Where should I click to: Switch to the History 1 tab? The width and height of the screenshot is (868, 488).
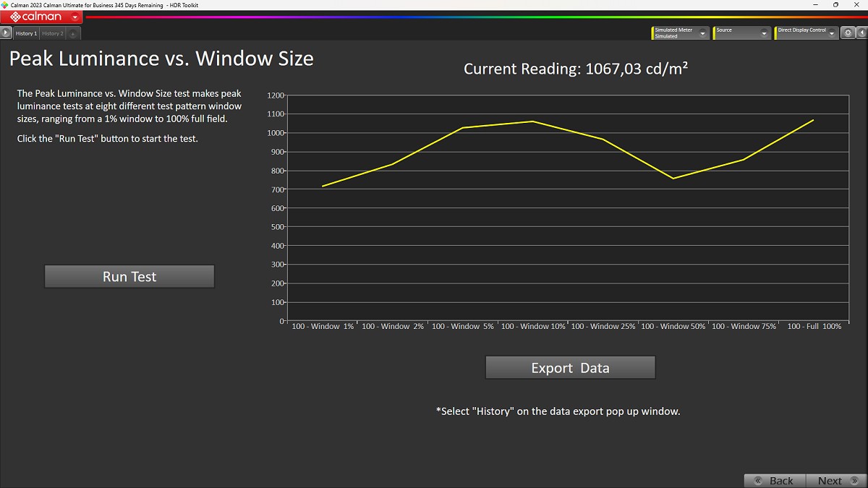[26, 34]
